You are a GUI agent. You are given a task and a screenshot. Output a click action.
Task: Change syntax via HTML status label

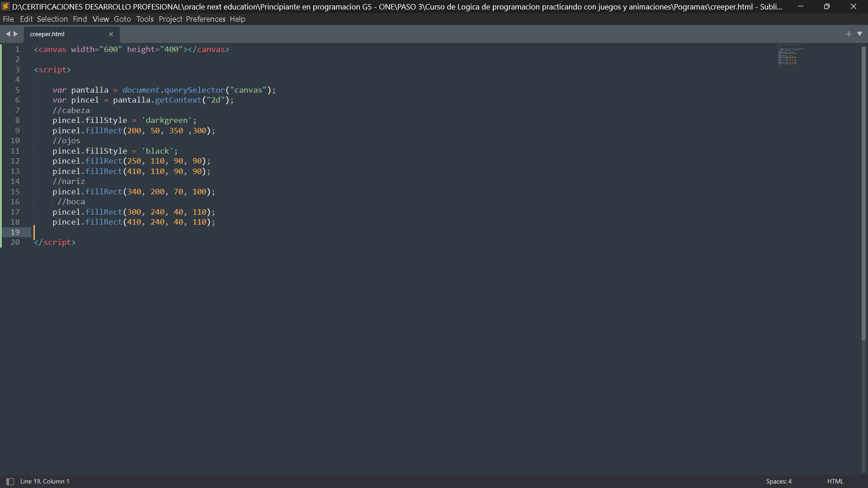(835, 482)
